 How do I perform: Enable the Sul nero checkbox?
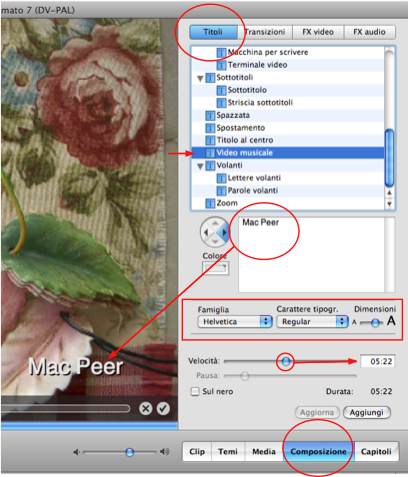pos(195,391)
